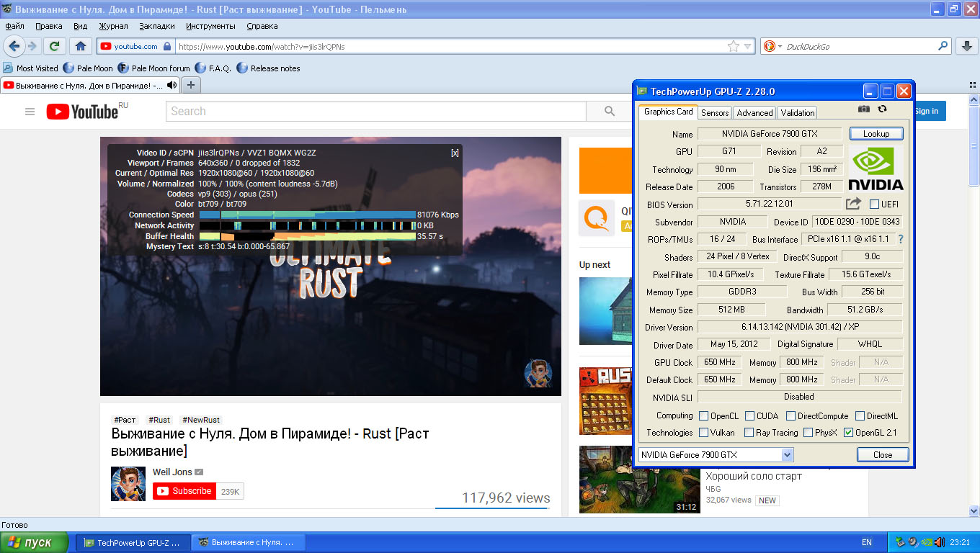Open the Weil Jons channel name link
The height and width of the screenshot is (553, 980).
click(172, 472)
